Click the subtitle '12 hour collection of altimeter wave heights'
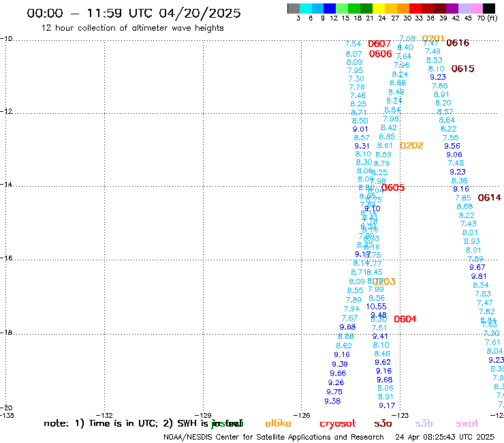The width and height of the screenshot is (504, 443). click(132, 28)
